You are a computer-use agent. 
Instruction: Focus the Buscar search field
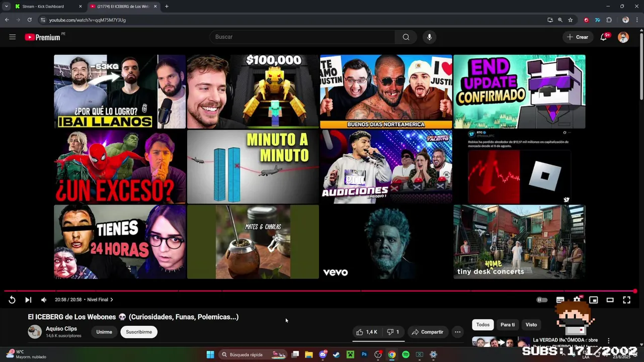coord(302,37)
